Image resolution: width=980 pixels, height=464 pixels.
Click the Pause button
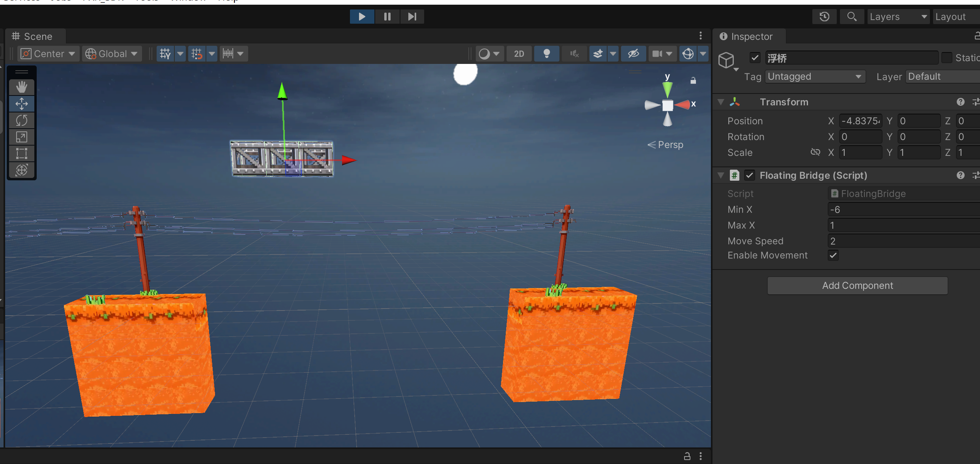point(387,17)
